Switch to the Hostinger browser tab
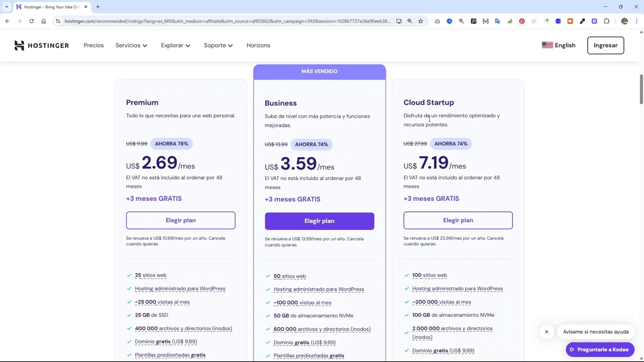 click(48, 6)
